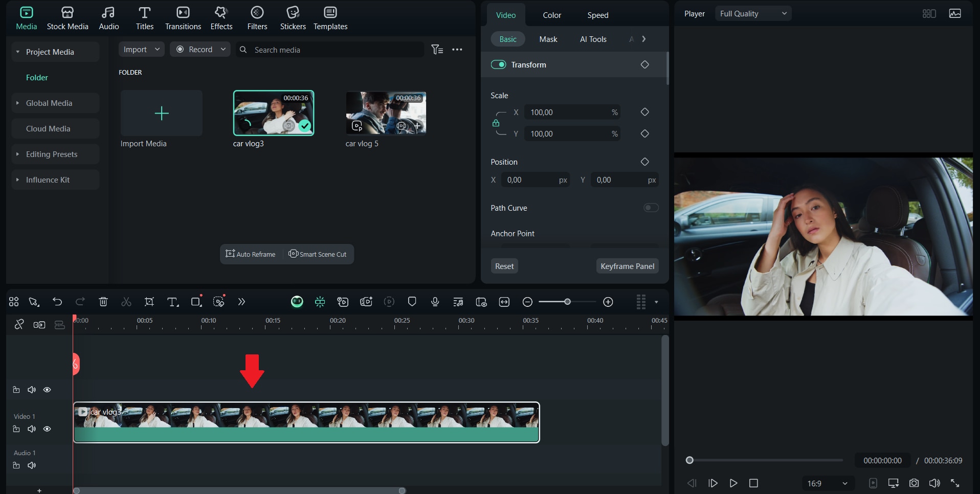The width and height of the screenshot is (980, 494).
Task: Adjust player volume with the speaker icon
Action: (934, 483)
